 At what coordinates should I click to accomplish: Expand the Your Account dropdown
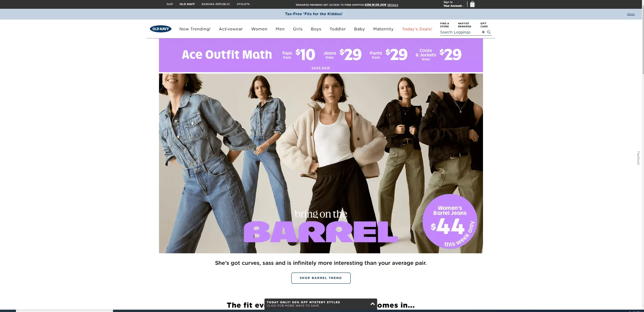pyautogui.click(x=453, y=6)
